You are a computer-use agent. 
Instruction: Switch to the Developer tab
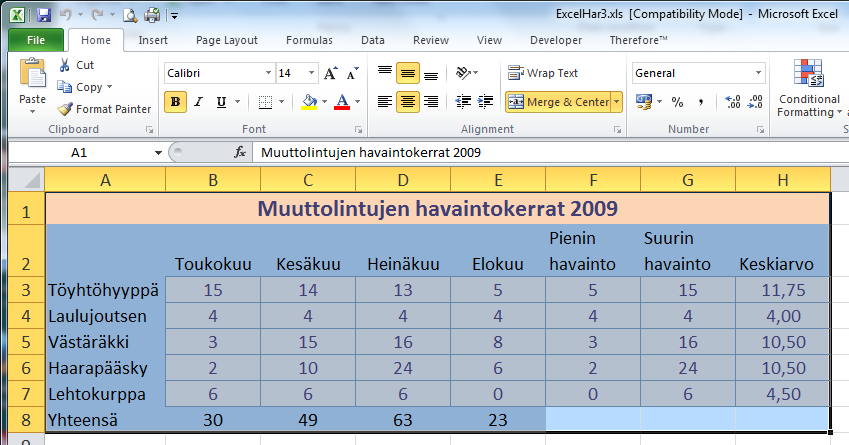tap(556, 40)
